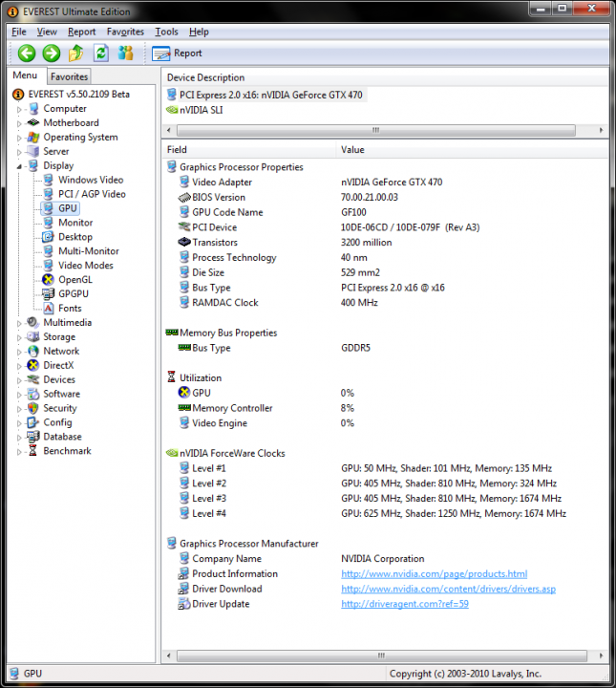Select the BIOS Version row
The width and height of the screenshot is (616, 688).
385,197
